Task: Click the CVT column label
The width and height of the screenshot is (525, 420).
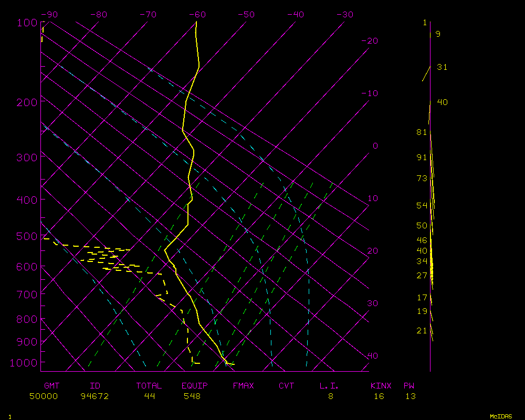Action: (x=286, y=386)
